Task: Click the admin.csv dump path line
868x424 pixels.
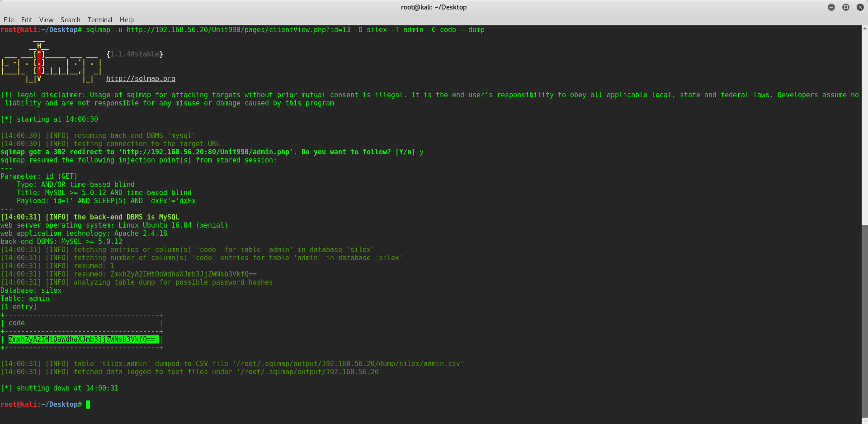Action: click(232, 364)
